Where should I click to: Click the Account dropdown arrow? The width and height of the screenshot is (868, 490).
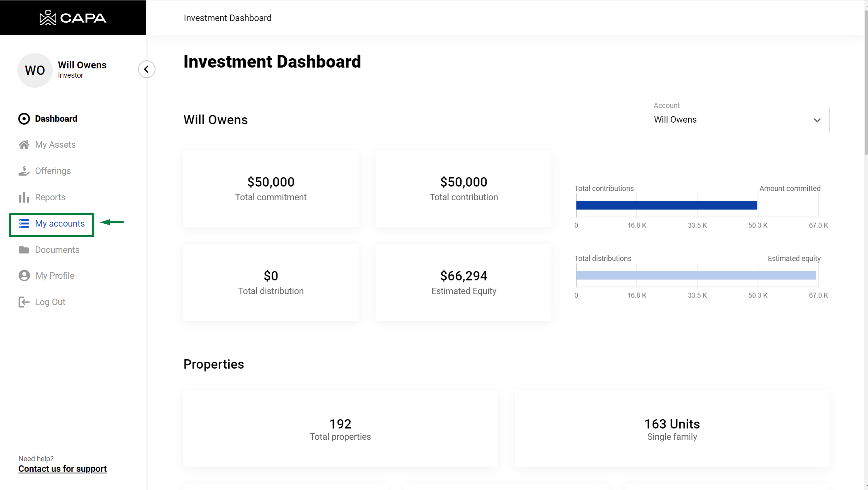click(817, 120)
